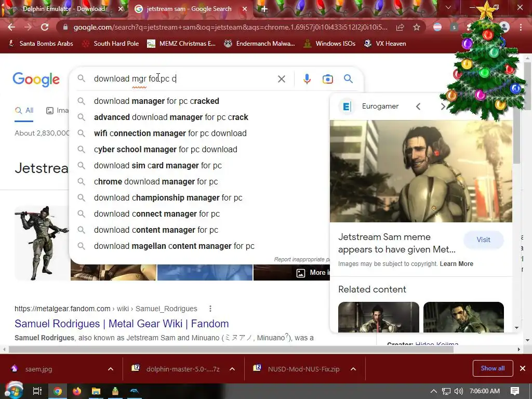This screenshot has width=532, height=399.
Task: Open the tab search dropdown chevron
Action: [x=448, y=7]
